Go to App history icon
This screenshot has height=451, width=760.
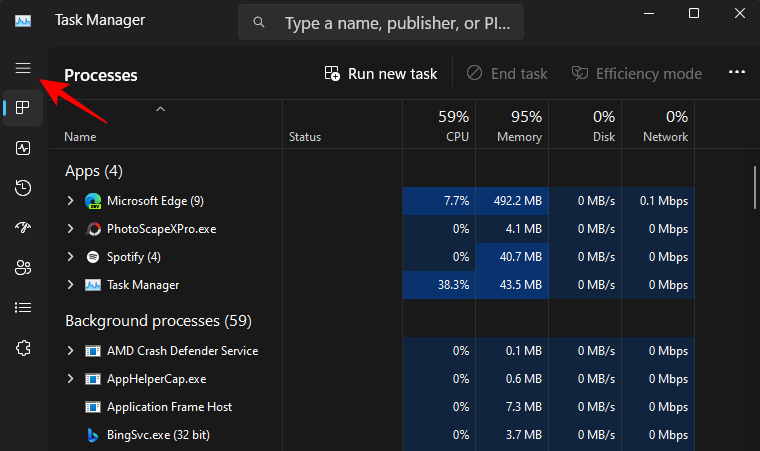click(22, 188)
